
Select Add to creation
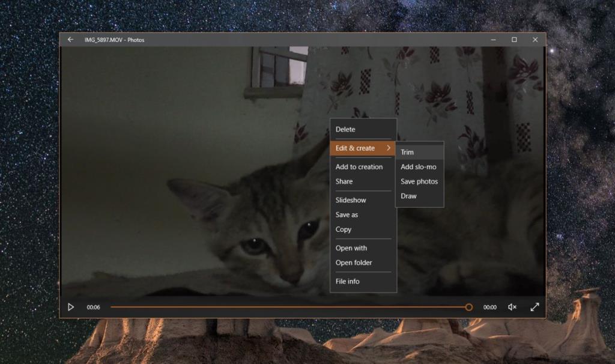pyautogui.click(x=360, y=166)
